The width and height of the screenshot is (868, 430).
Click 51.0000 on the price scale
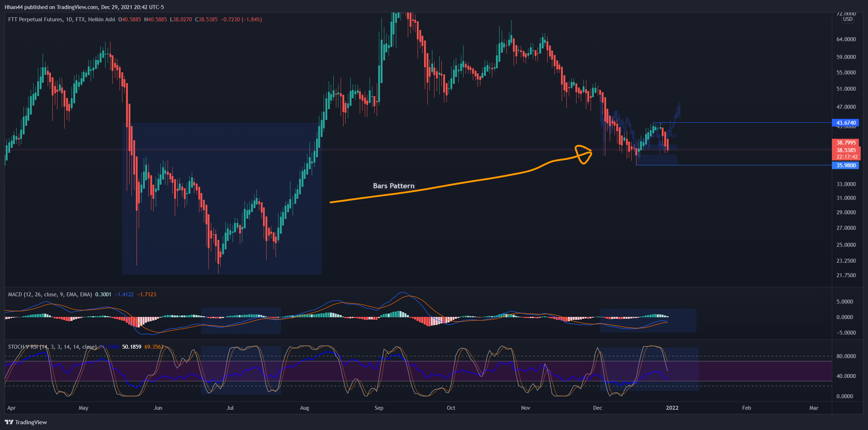846,89
